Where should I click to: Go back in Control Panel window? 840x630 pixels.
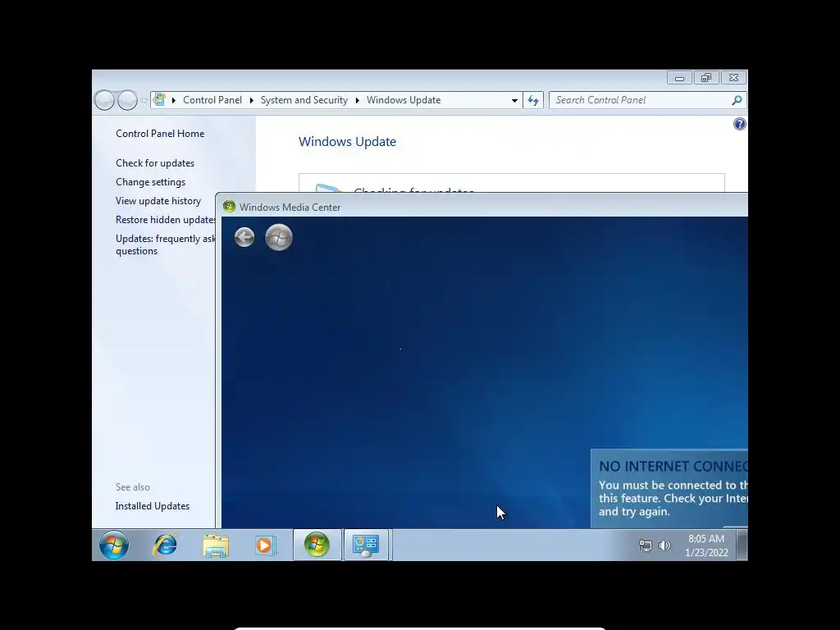point(104,100)
